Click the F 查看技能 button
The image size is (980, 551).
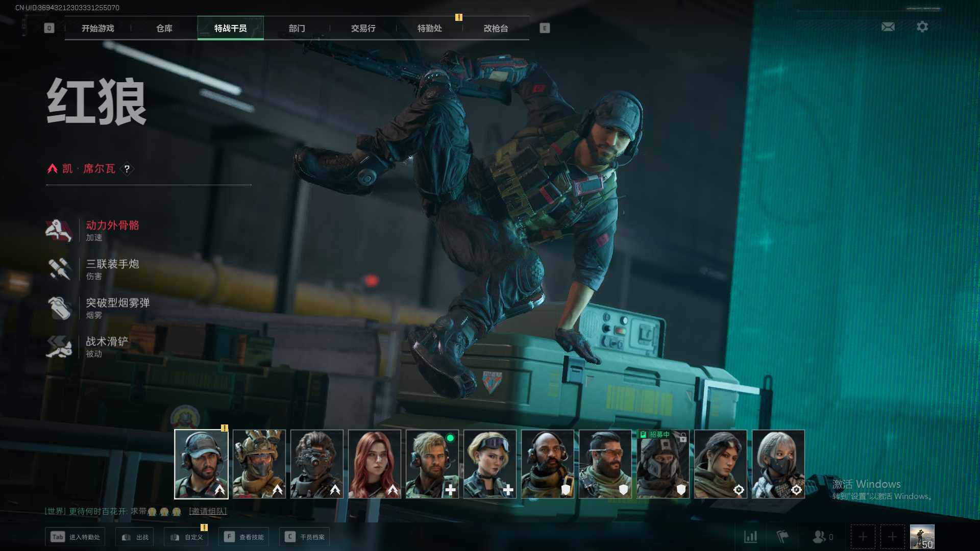tap(244, 537)
